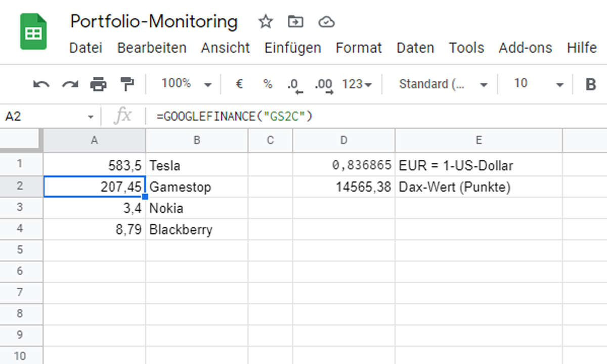Open the font size 10 dropdown
607x364 pixels.
pyautogui.click(x=538, y=84)
